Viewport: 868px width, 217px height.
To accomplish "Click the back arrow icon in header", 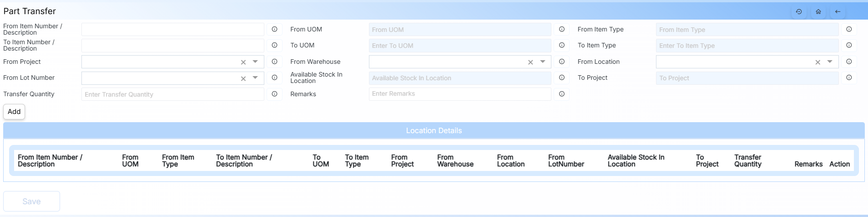I will point(838,12).
